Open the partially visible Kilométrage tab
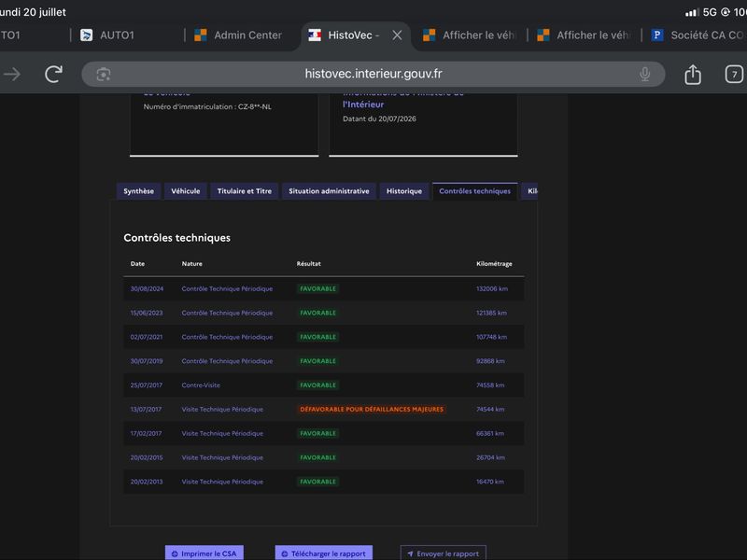Image resolution: width=747 pixels, height=560 pixels. pyautogui.click(x=529, y=191)
